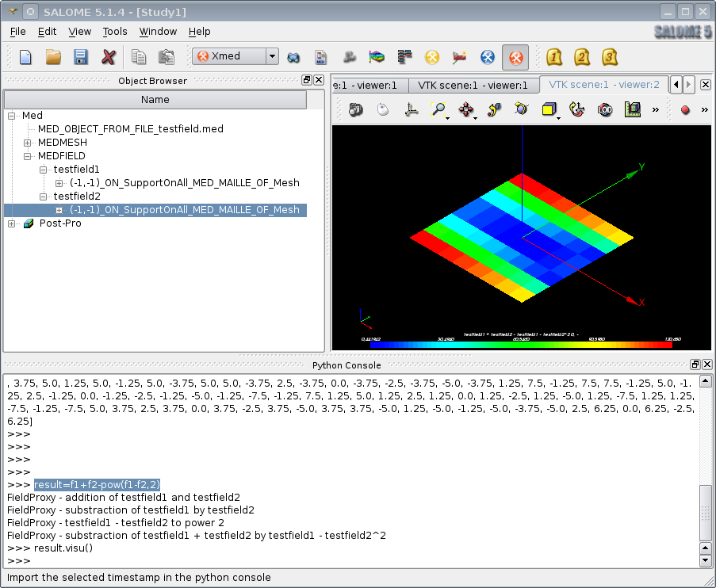Click the active red Xmed module icon
This screenshot has height=588, width=716.
(515, 57)
